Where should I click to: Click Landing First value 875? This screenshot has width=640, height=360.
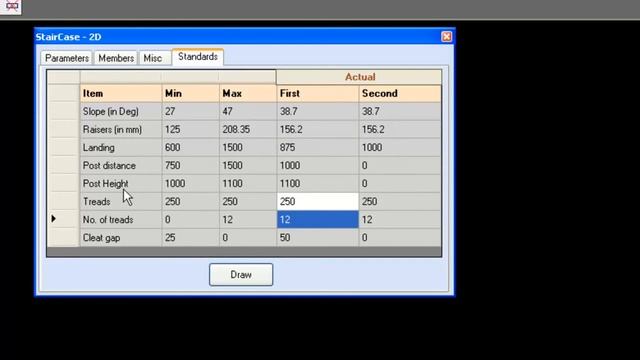point(318,147)
